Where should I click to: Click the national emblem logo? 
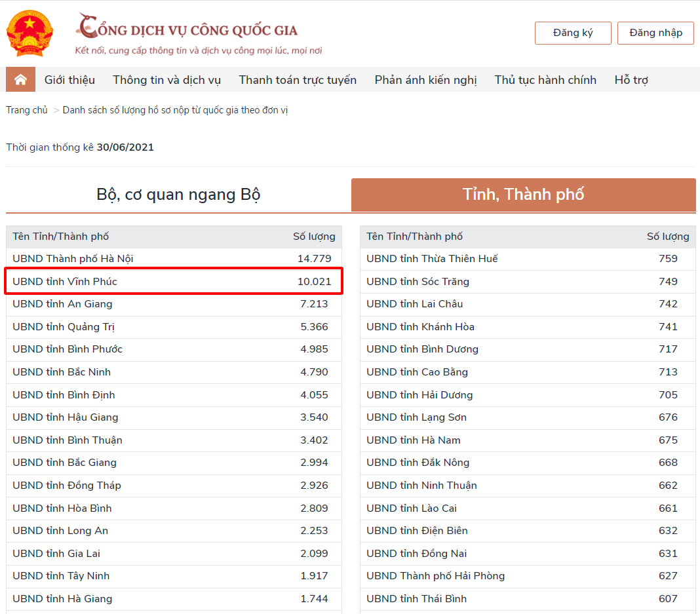[x=29, y=33]
